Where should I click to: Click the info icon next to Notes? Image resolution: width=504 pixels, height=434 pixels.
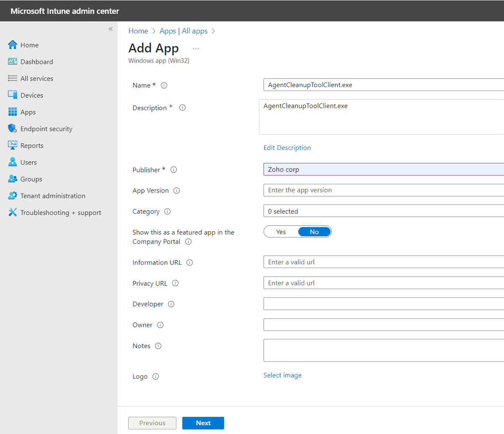pyautogui.click(x=158, y=346)
